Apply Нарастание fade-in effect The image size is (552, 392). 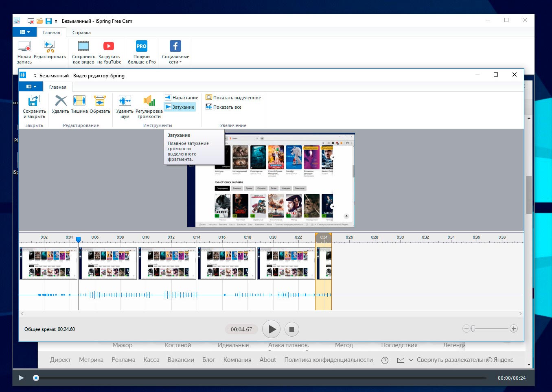(x=182, y=98)
